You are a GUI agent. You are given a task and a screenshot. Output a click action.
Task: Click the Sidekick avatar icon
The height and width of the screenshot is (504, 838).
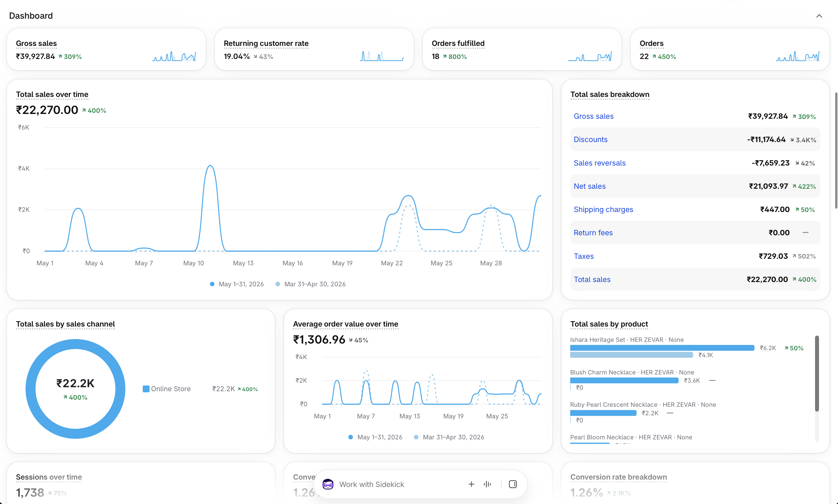(328, 484)
